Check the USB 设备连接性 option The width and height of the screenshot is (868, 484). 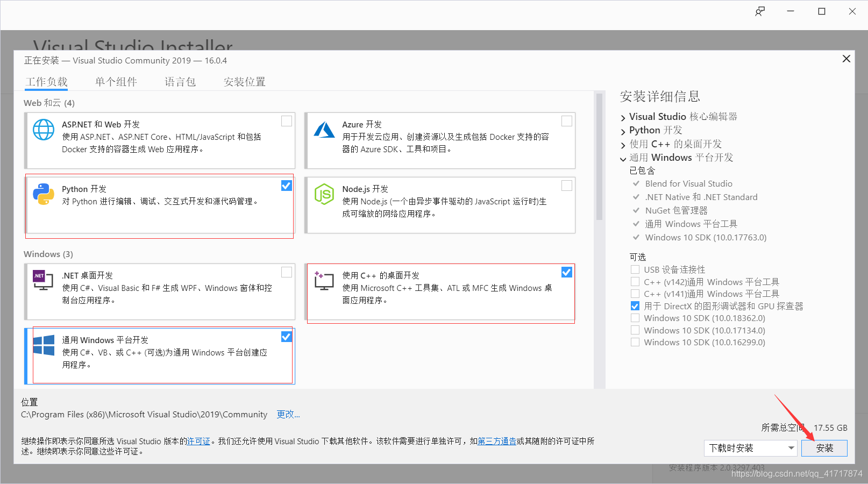[635, 269]
